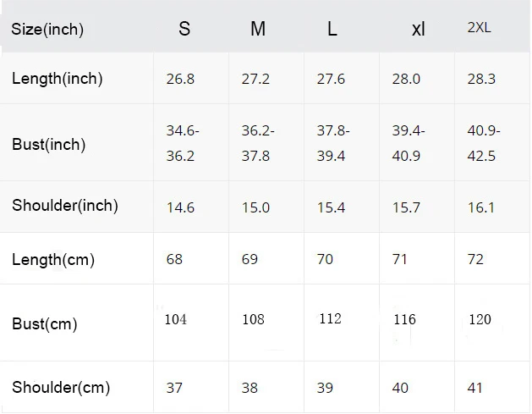Select the 2XL size column header

(x=480, y=28)
